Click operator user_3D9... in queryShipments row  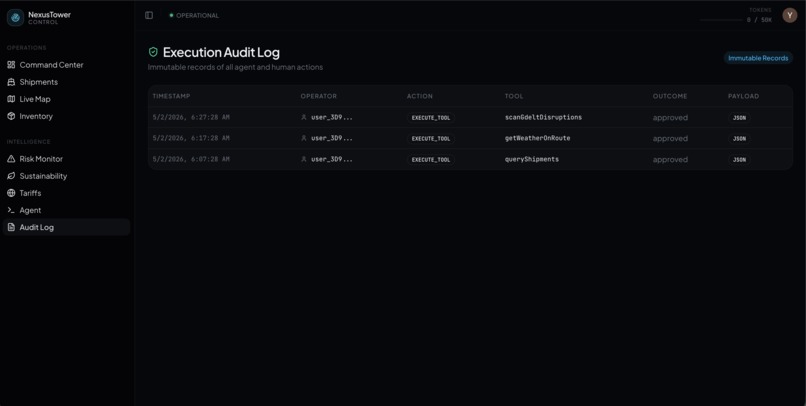point(332,159)
